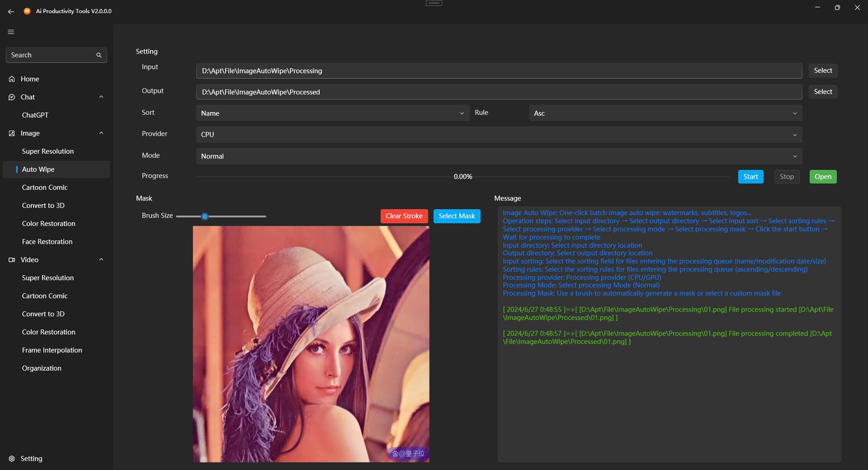
Task: Click the Brush Size slider handle
Action: (x=205, y=216)
